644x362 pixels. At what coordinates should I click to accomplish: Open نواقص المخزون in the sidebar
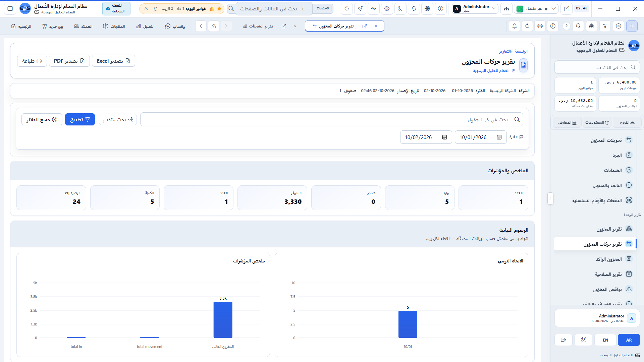click(x=596, y=289)
